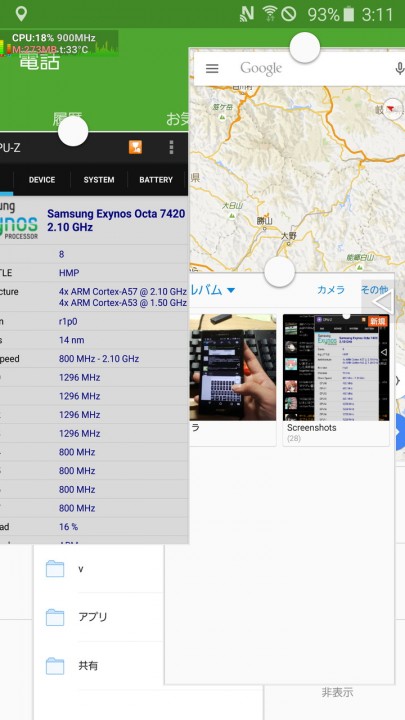
Task: Tap 大野 city label on the map
Action: [289, 236]
